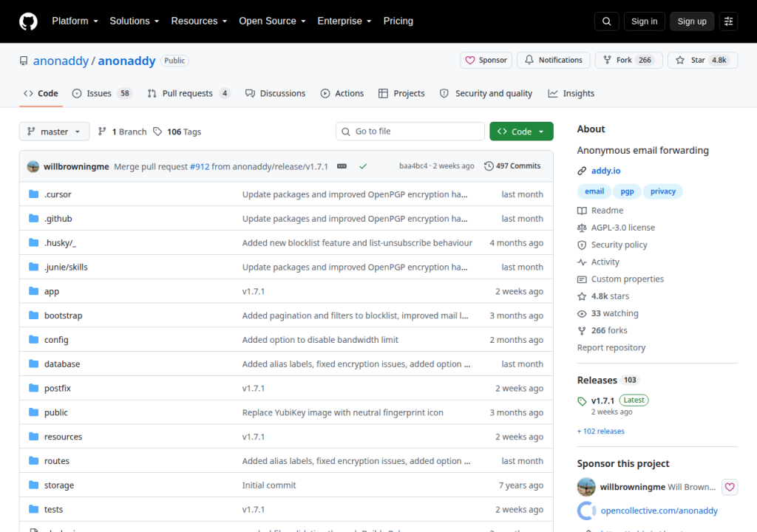Click the resources folder icon
This screenshot has width=757, height=532.
pyautogui.click(x=33, y=437)
